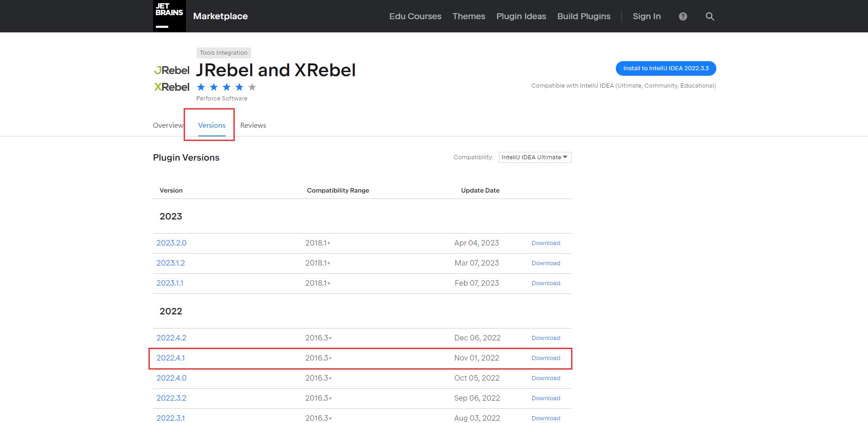Screen dimensions: 868x423
Task: Click Install to IntelliJ IDEA 2022.3.3 button
Action: coord(666,68)
